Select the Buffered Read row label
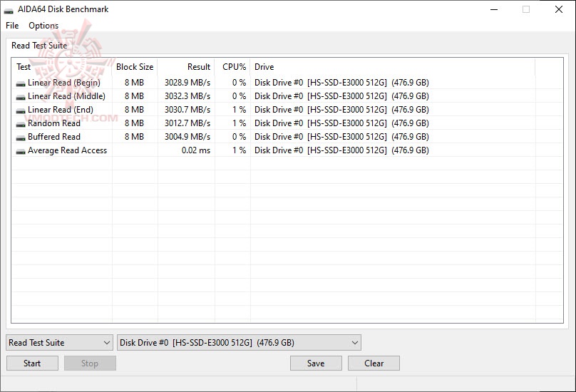Viewport: 576px width, 392px height. click(x=54, y=137)
